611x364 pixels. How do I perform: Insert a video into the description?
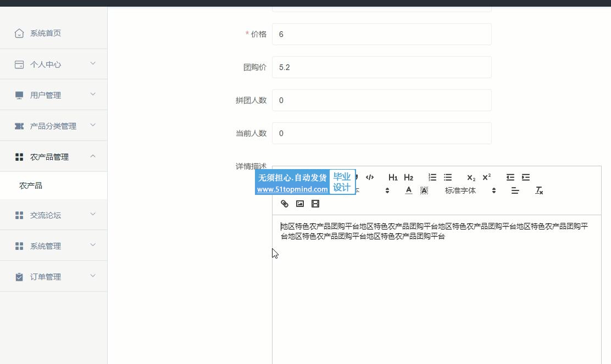(x=315, y=204)
